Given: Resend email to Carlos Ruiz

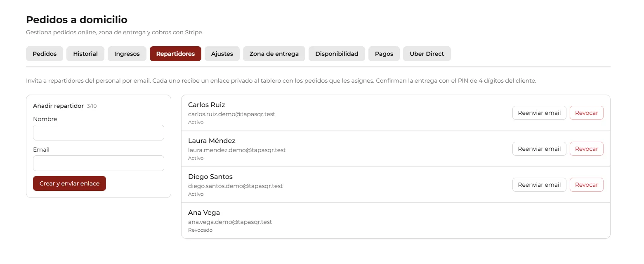Looking at the screenshot, I should [x=539, y=113].
